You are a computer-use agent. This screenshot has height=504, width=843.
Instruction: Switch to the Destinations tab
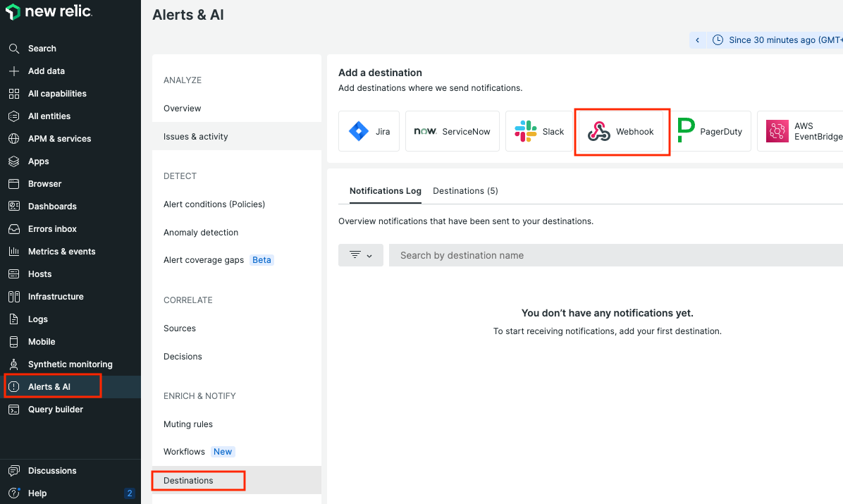point(465,190)
